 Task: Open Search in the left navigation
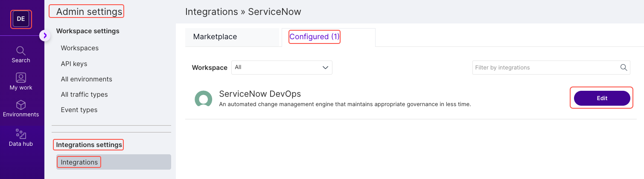tap(21, 55)
